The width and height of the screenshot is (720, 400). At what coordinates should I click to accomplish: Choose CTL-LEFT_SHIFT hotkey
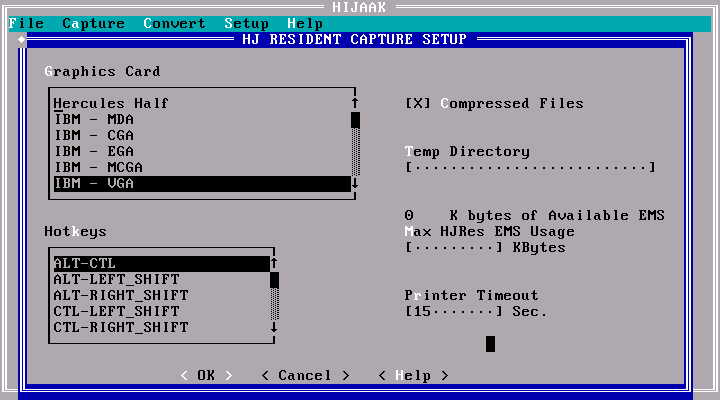coord(162,312)
